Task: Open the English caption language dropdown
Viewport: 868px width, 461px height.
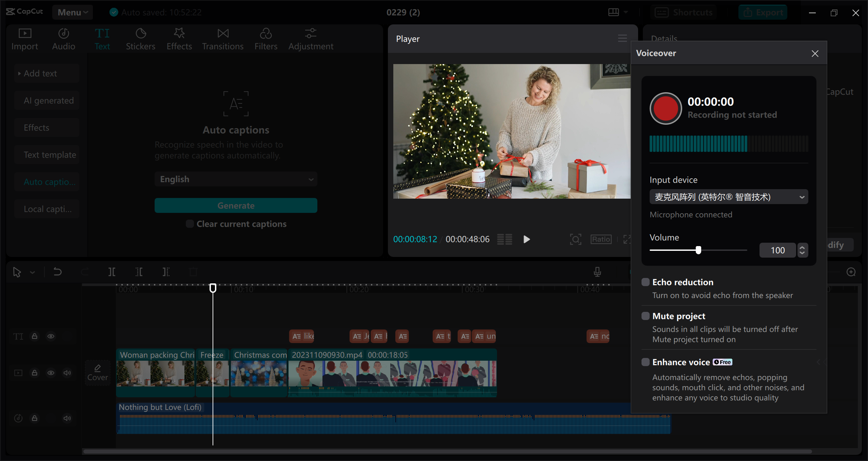Action: (x=236, y=179)
